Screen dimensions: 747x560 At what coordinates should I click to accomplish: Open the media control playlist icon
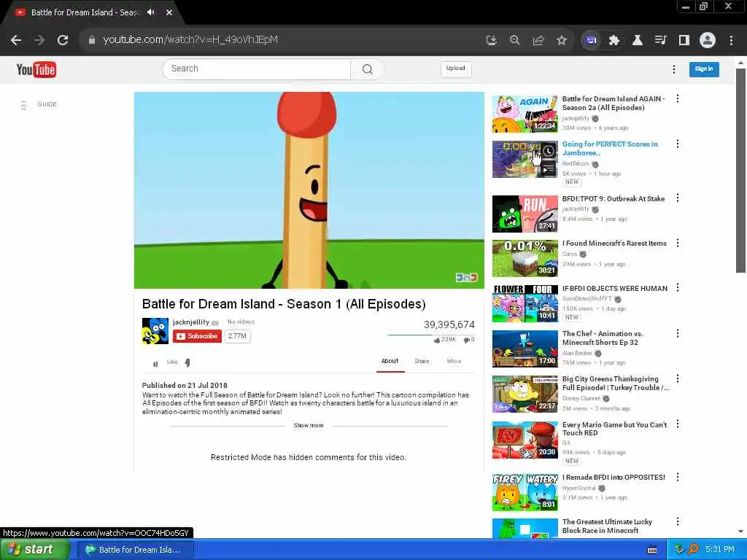[x=660, y=41]
